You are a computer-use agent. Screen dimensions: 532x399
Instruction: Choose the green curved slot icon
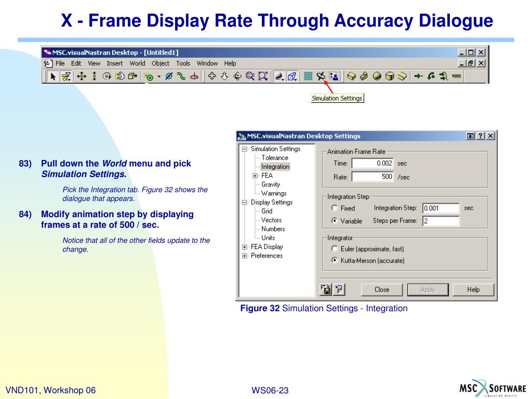point(181,76)
